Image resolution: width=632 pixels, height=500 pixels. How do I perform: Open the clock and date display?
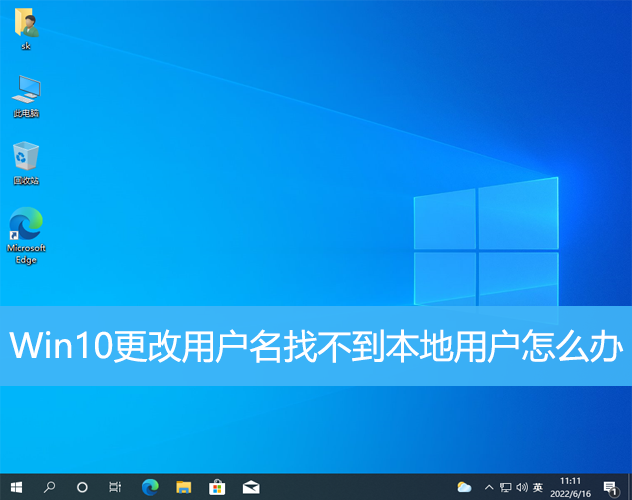(x=572, y=487)
